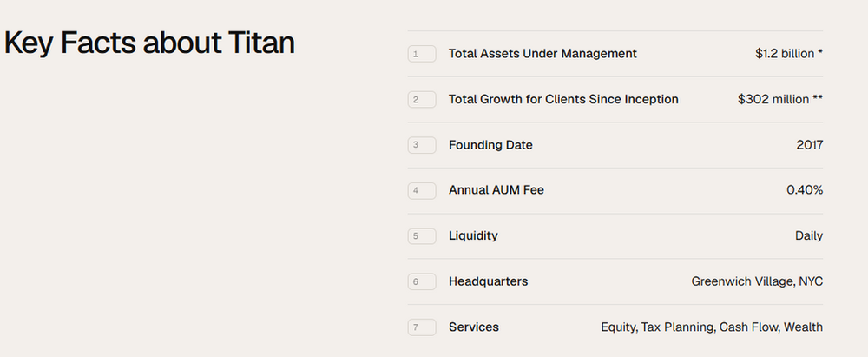Select the Headquarters label

point(488,281)
